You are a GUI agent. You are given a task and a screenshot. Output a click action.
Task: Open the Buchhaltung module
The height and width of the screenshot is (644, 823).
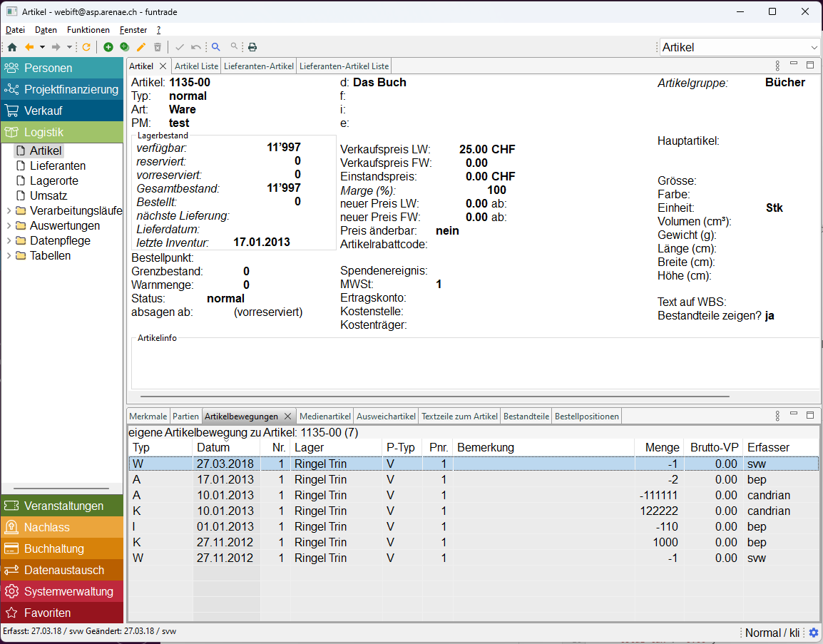(54, 548)
